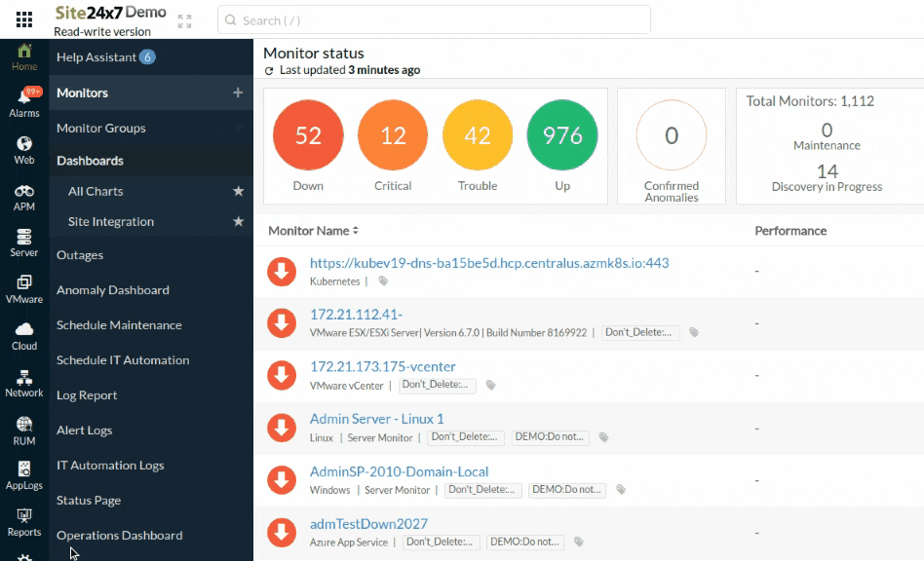
Task: Click Down status icon for Kubernetes monitor
Action: point(282,272)
